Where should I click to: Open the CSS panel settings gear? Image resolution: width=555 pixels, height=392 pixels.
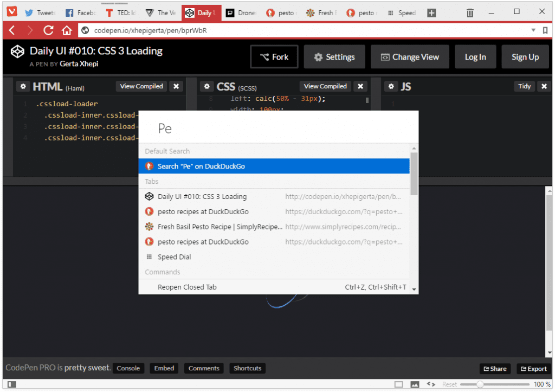tap(207, 86)
